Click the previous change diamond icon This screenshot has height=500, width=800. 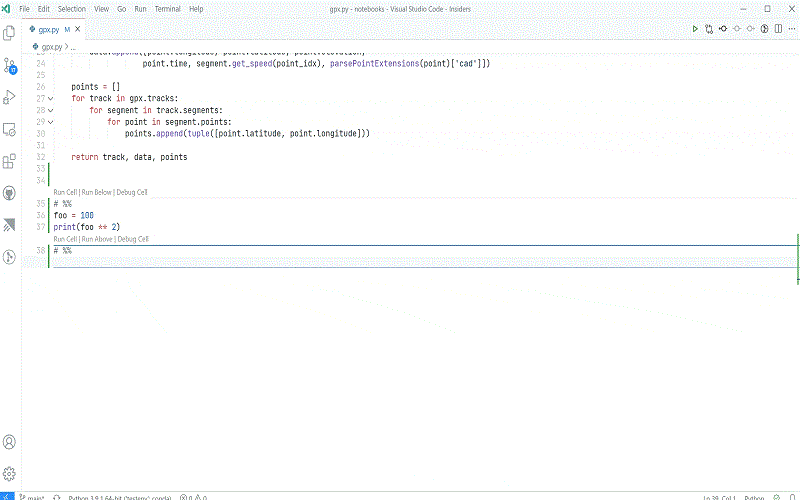(x=737, y=29)
